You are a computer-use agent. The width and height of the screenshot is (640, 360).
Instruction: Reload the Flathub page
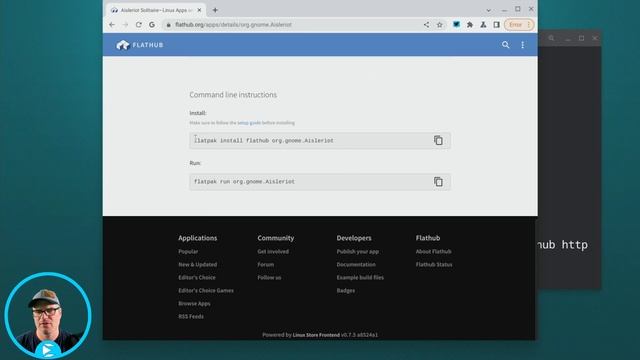coord(139,24)
